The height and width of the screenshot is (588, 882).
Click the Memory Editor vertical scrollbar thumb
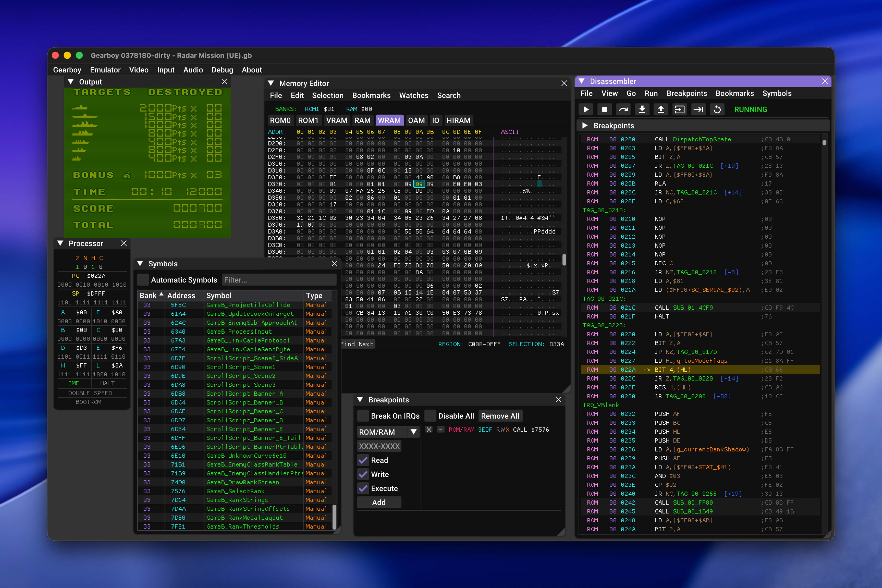[x=564, y=260]
